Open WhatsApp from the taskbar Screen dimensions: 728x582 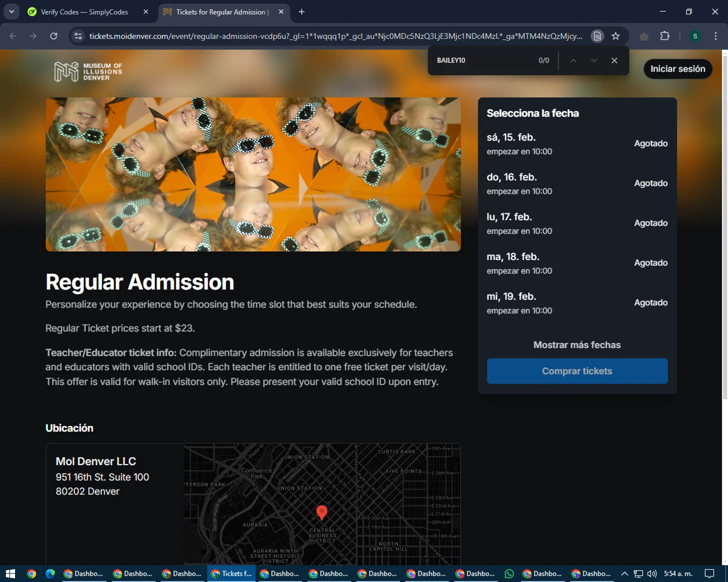point(509,574)
